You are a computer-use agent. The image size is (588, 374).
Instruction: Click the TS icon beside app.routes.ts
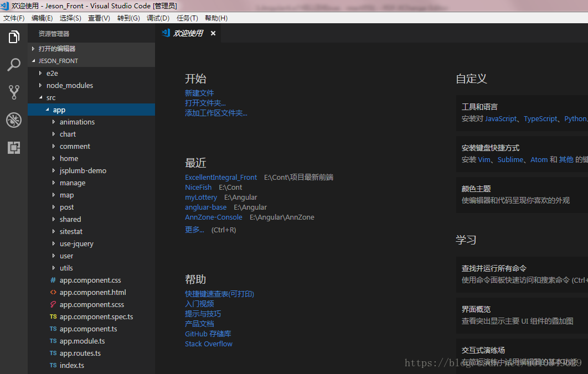(x=53, y=353)
